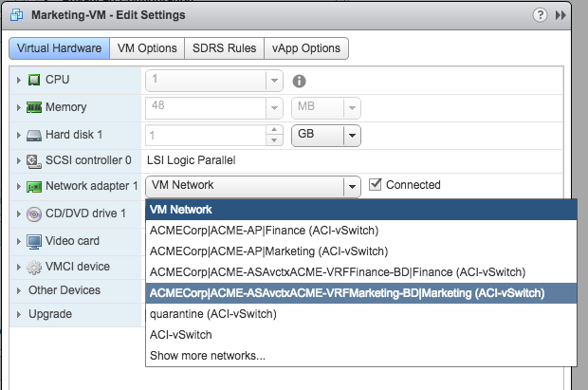Click the Video card monitor icon
This screenshot has height=390, width=588.
pos(34,241)
